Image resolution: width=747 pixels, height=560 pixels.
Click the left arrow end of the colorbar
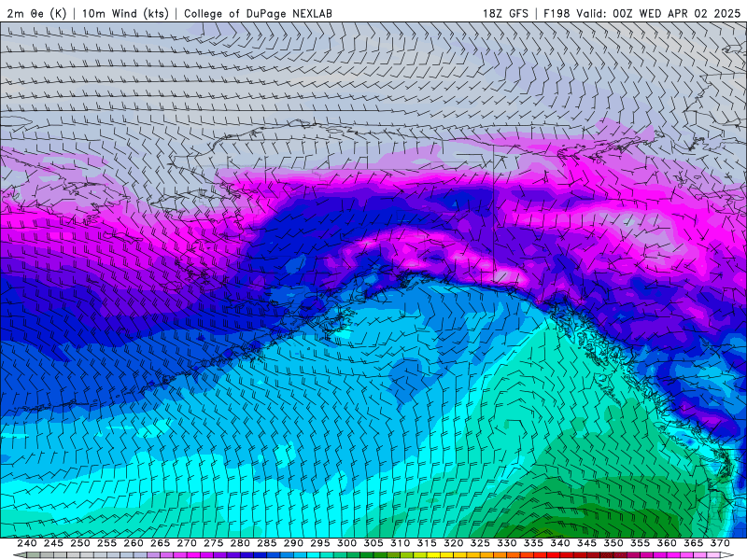[x=19, y=555]
